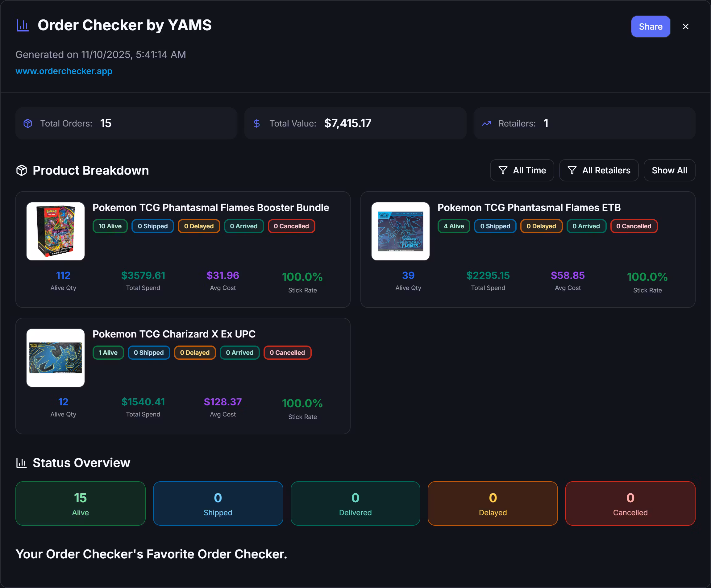Open the www.orderchecker.app link
The width and height of the screenshot is (711, 588).
[x=64, y=71]
